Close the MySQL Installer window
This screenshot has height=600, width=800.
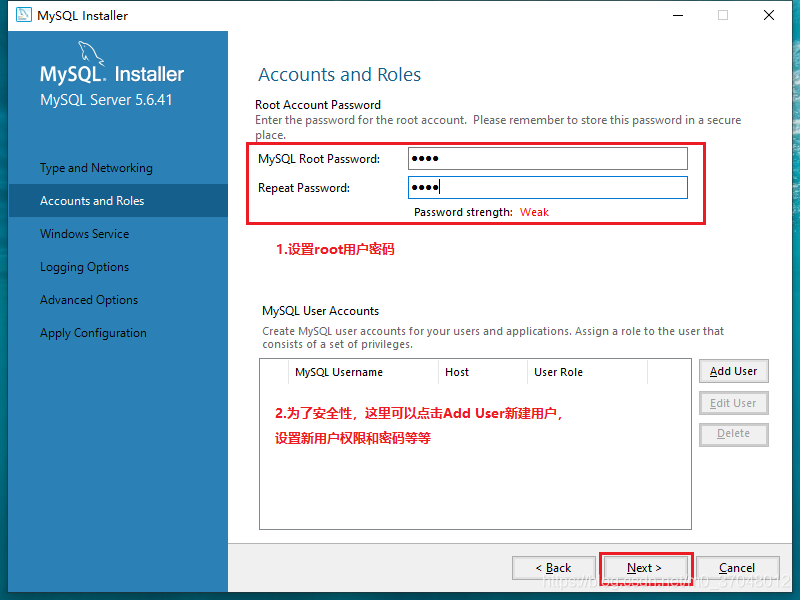[769, 15]
